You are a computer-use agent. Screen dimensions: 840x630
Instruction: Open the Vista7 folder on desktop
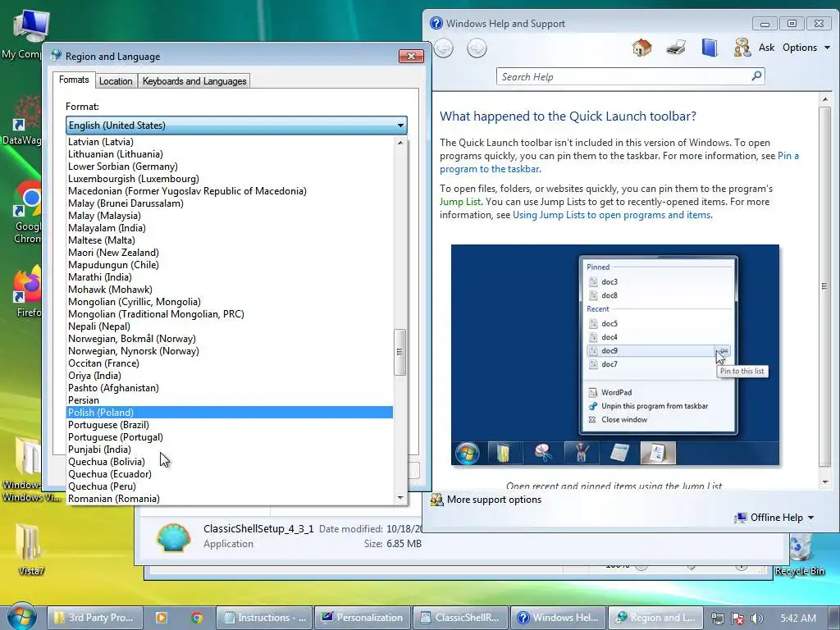point(30,549)
